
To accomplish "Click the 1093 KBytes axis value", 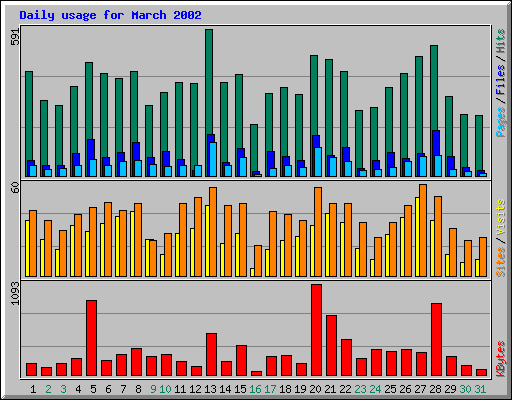I will coord(16,293).
